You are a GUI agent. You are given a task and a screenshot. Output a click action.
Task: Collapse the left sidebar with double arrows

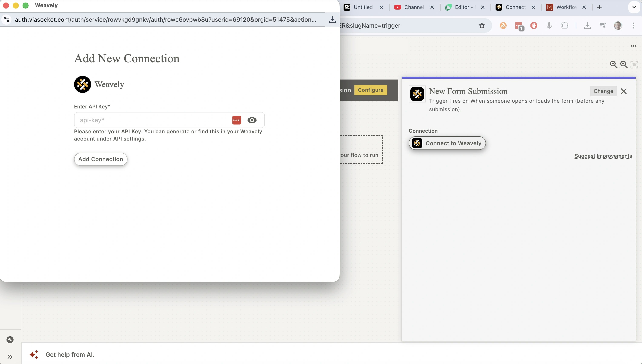click(x=10, y=357)
